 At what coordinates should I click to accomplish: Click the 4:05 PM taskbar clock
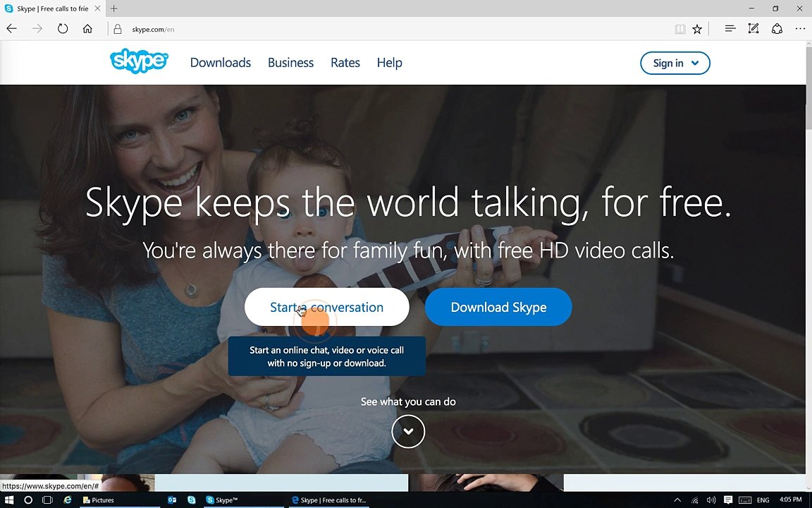point(790,500)
